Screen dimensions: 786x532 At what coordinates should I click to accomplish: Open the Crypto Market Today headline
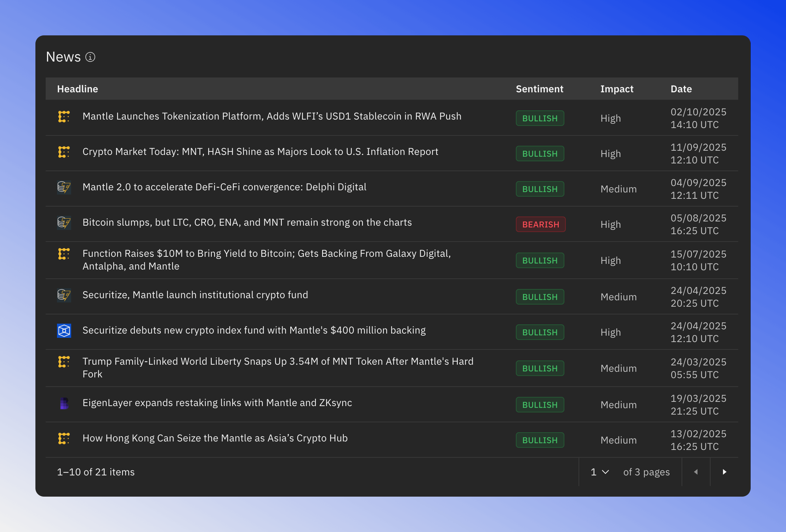point(261,151)
